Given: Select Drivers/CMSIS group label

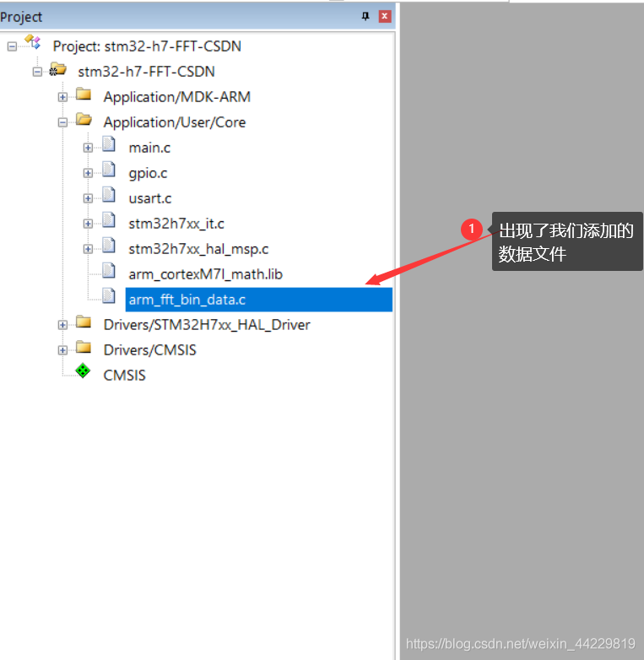Looking at the screenshot, I should pos(150,350).
